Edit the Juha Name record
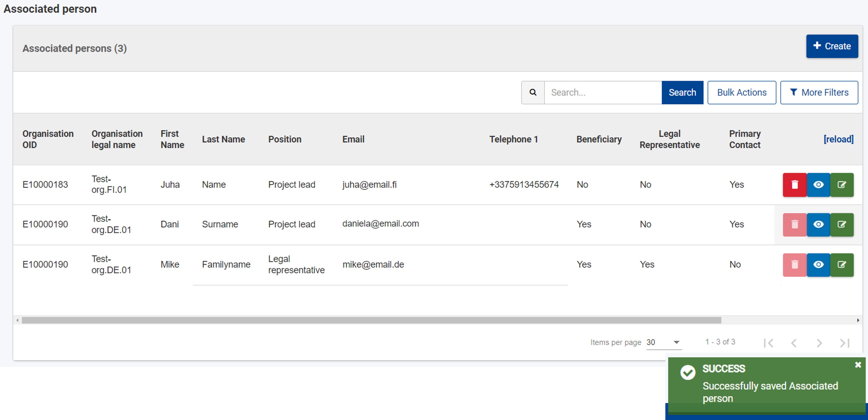The height and width of the screenshot is (420, 868). tap(842, 185)
